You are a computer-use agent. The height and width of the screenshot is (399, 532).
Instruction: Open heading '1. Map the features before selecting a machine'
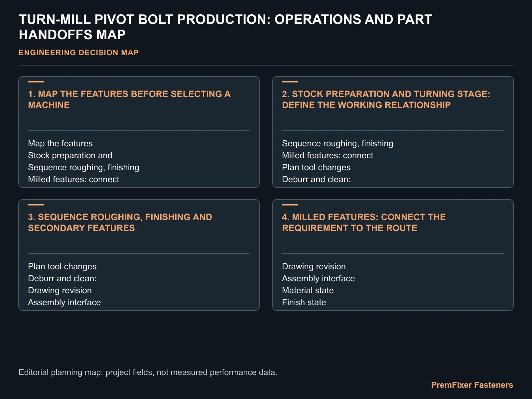point(129,99)
